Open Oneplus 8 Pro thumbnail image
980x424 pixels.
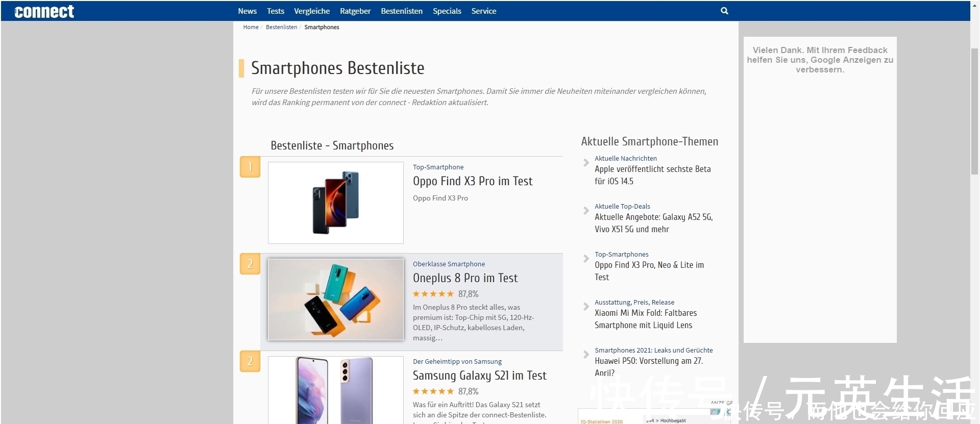[x=336, y=300]
